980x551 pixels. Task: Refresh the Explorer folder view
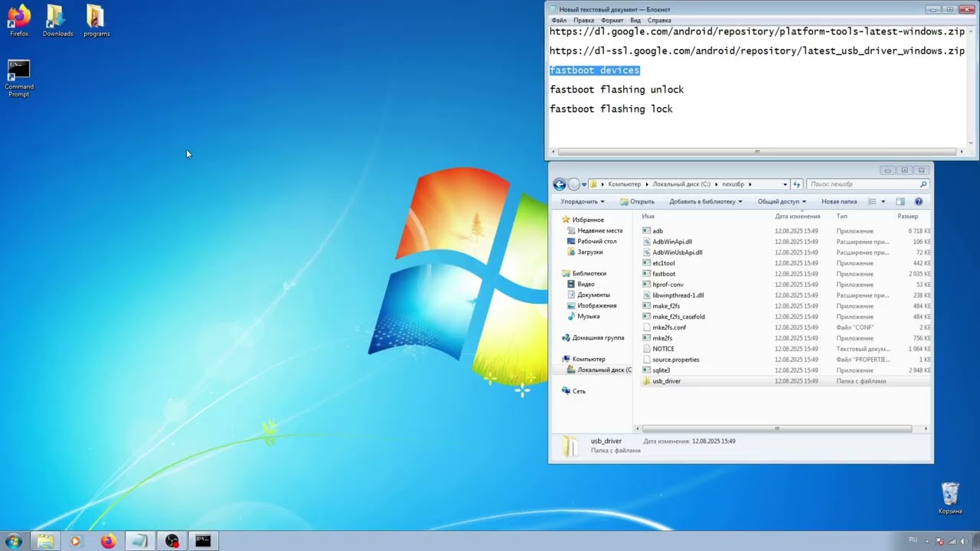(797, 184)
